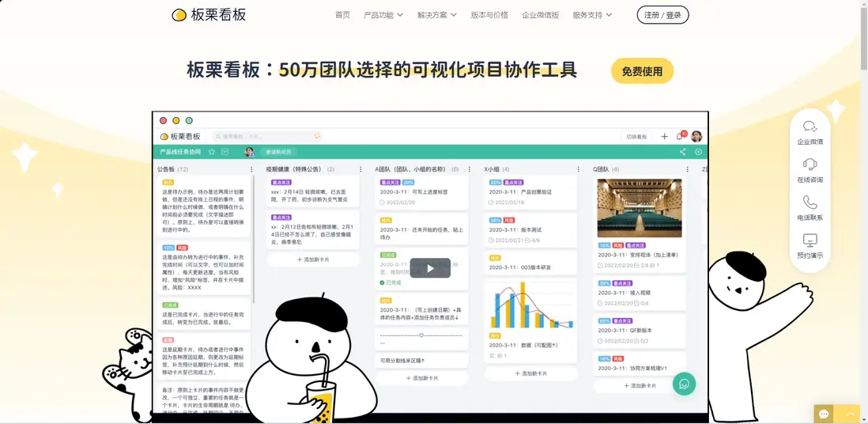Play the product demo video

point(430,268)
